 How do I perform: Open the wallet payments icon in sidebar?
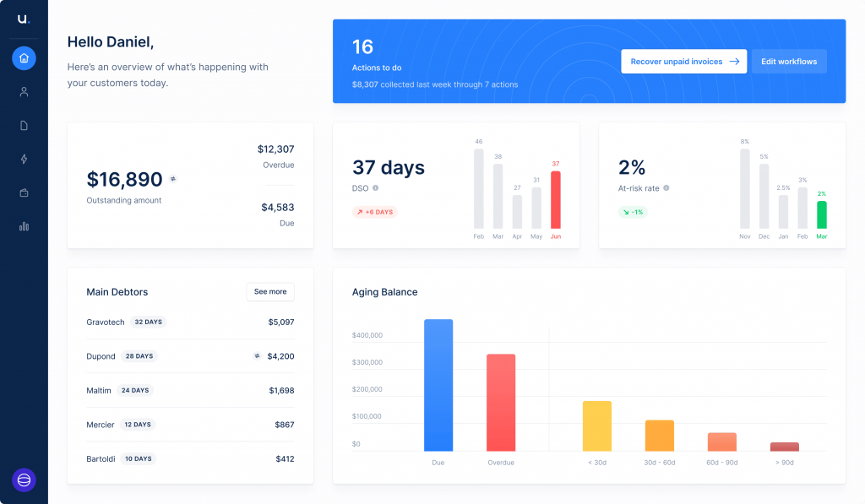(x=24, y=192)
